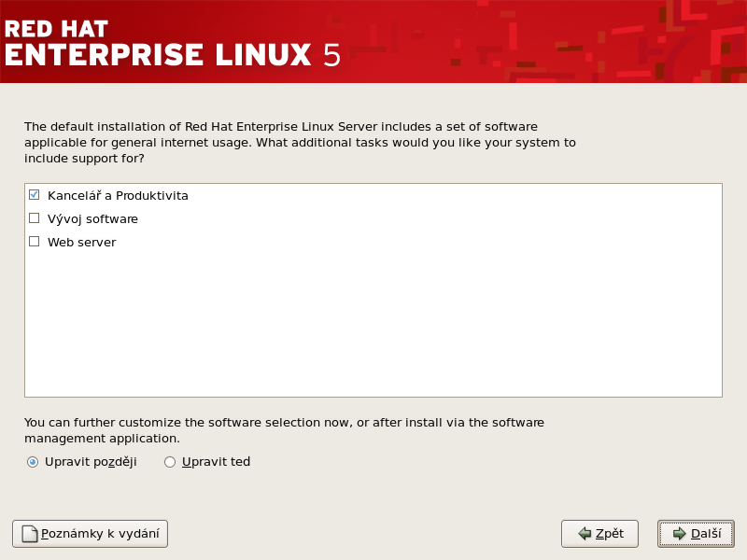Click the right arrow icon beside Další
This screenshot has height=560, width=747.
click(x=679, y=534)
